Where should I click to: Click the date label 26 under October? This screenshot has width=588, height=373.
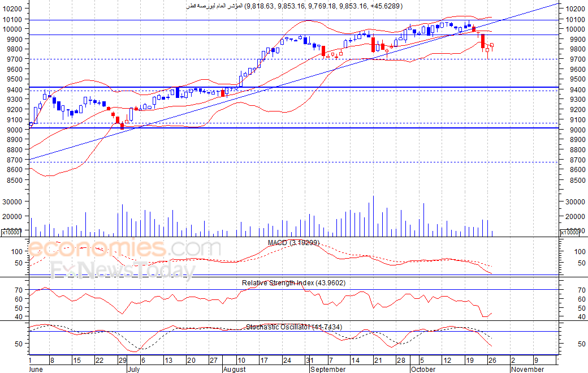pos(492,360)
